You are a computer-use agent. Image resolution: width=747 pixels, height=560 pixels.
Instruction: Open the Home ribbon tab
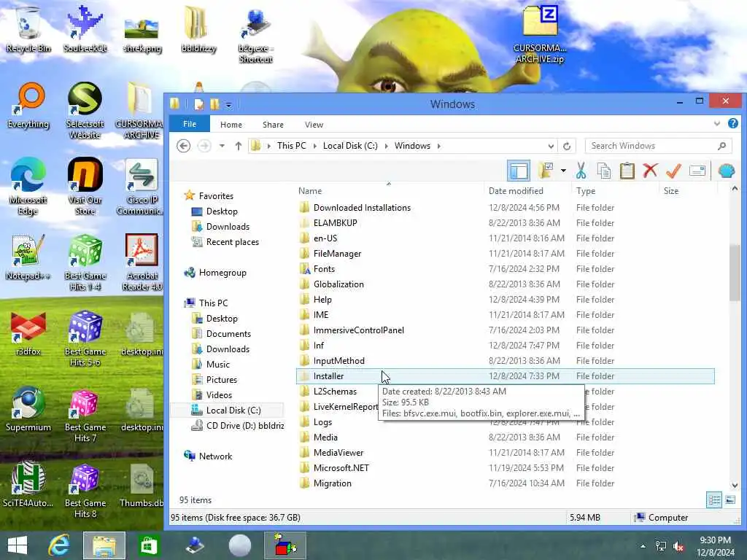(231, 125)
